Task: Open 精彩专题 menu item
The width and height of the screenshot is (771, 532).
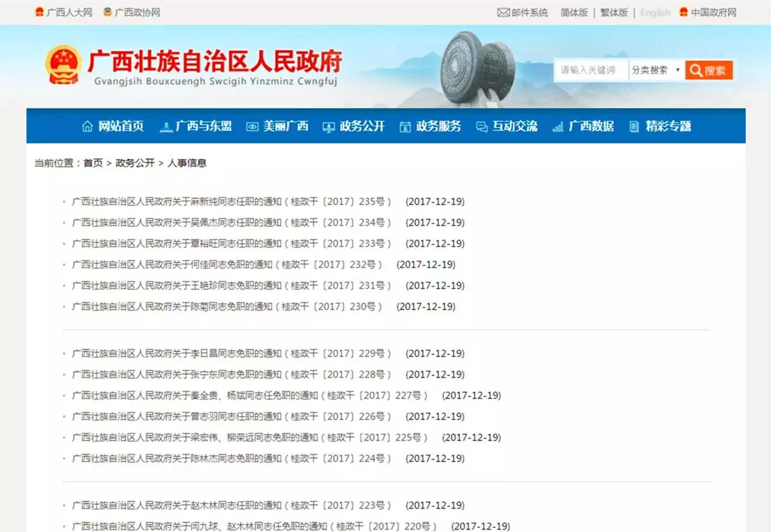Action: (668, 126)
